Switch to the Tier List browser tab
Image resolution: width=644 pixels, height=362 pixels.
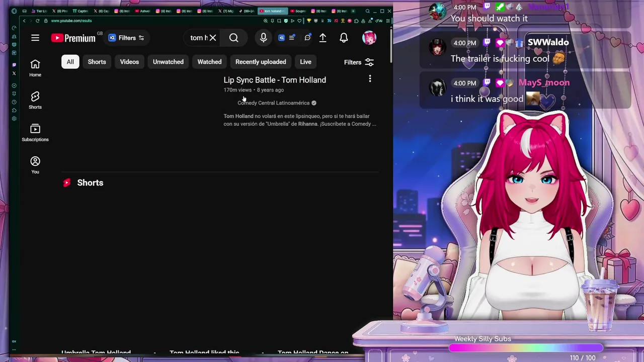coord(40,11)
